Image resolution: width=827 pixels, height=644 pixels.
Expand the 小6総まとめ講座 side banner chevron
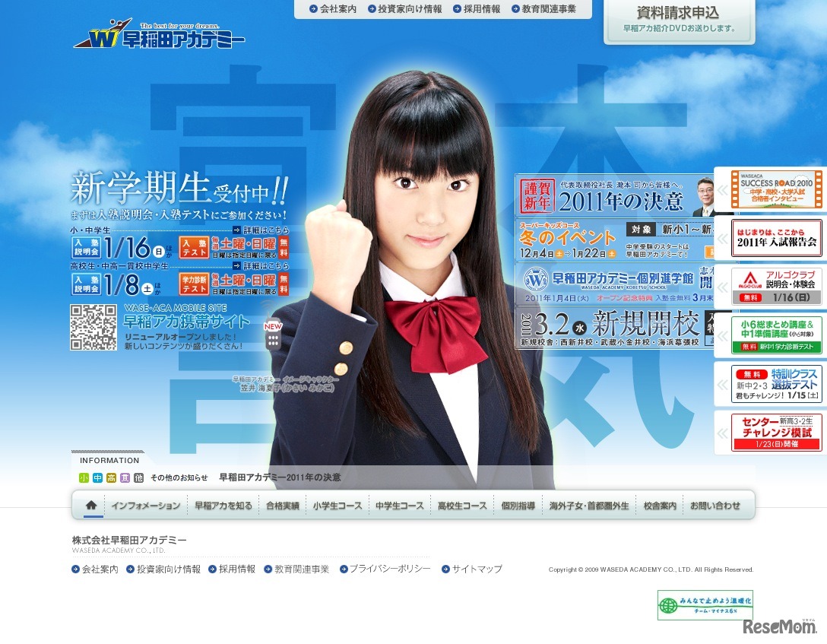coord(723,335)
